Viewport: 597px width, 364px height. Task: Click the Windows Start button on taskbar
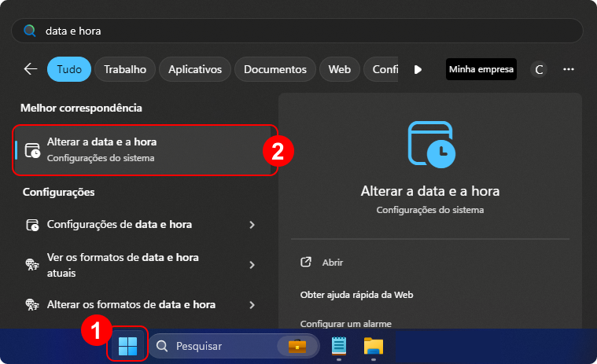point(127,346)
